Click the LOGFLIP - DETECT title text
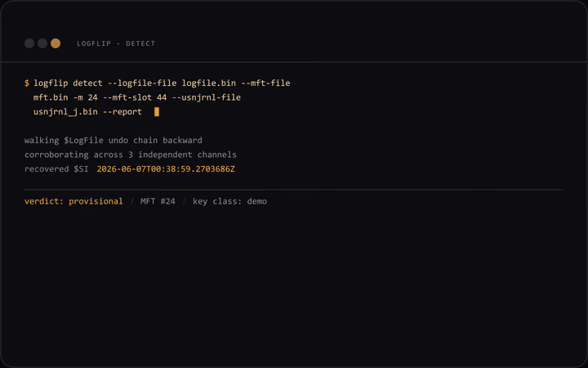The height and width of the screenshot is (368, 588). (116, 43)
